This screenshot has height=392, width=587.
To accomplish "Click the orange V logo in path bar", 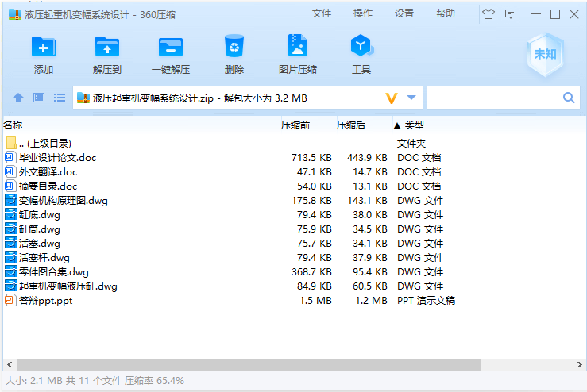I will pos(392,98).
